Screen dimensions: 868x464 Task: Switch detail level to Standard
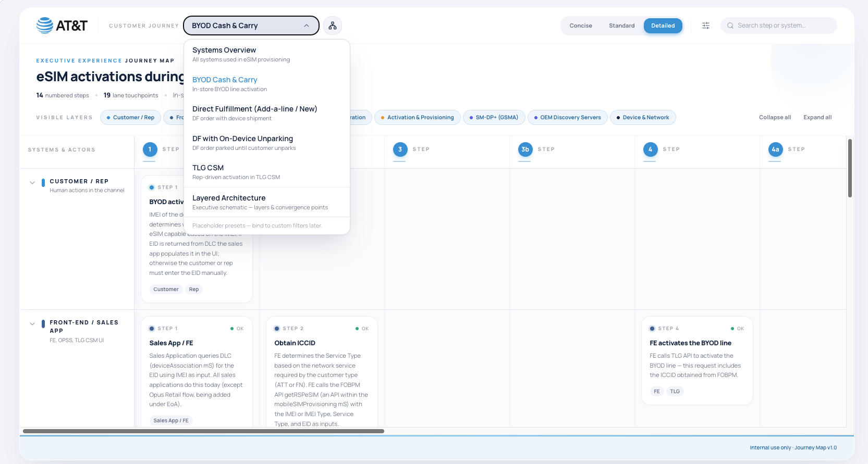tap(622, 26)
